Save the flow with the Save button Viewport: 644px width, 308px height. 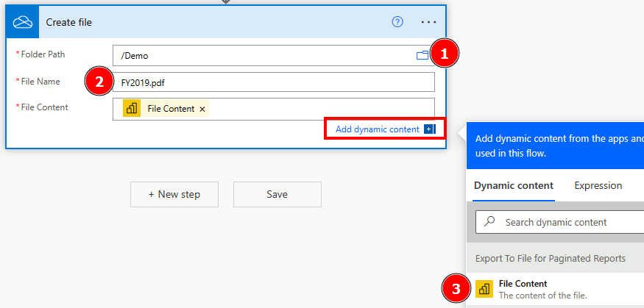pos(277,194)
